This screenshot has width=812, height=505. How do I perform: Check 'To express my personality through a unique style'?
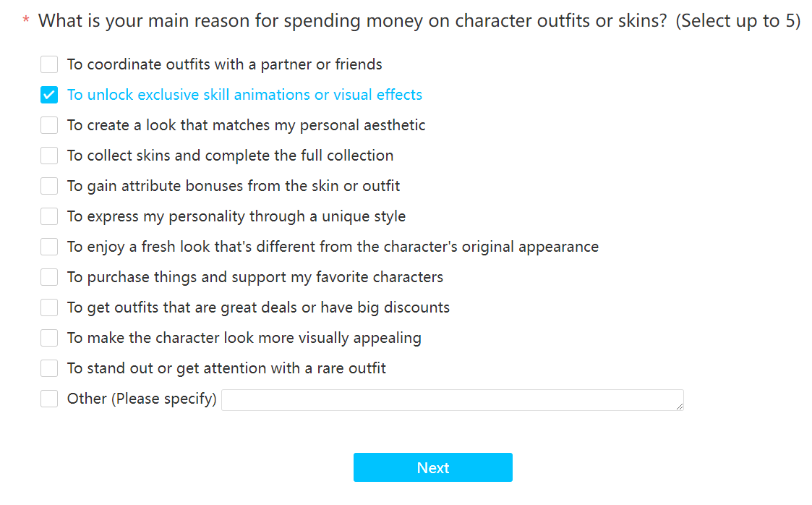pos(49,216)
